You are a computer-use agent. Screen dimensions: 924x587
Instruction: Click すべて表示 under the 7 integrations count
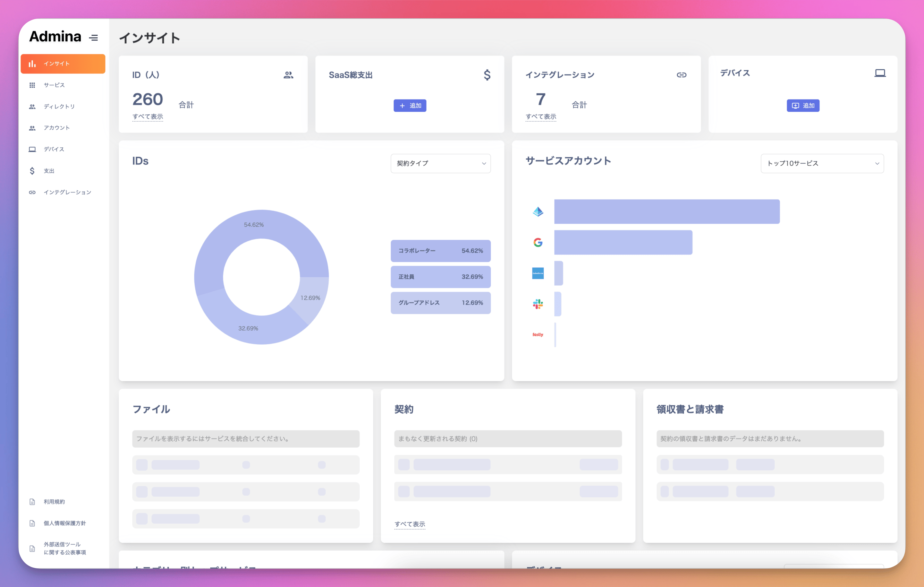click(541, 117)
